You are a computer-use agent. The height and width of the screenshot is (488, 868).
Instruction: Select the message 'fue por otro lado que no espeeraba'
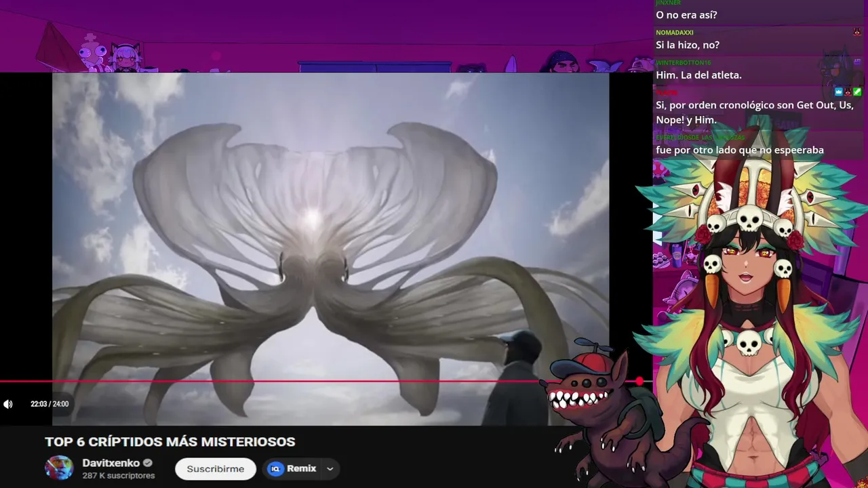coord(740,150)
